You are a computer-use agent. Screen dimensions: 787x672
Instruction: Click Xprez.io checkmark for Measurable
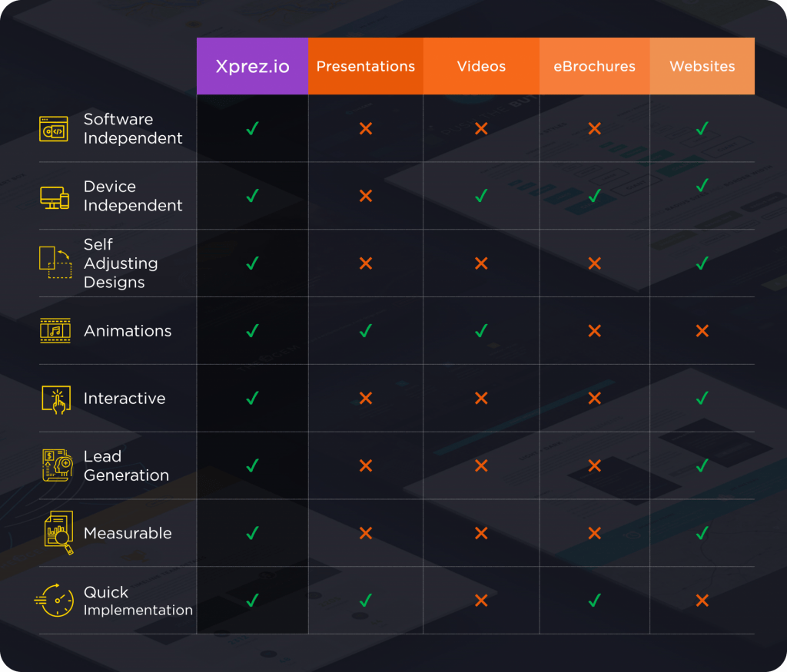tap(252, 532)
